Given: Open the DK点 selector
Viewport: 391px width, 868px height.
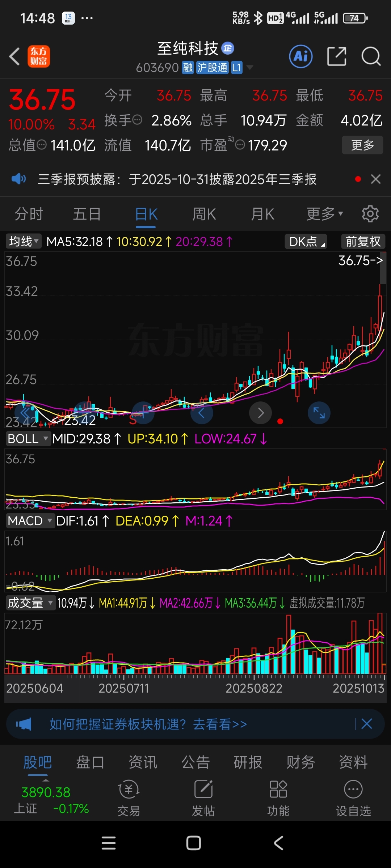Looking at the screenshot, I should click(x=306, y=241).
